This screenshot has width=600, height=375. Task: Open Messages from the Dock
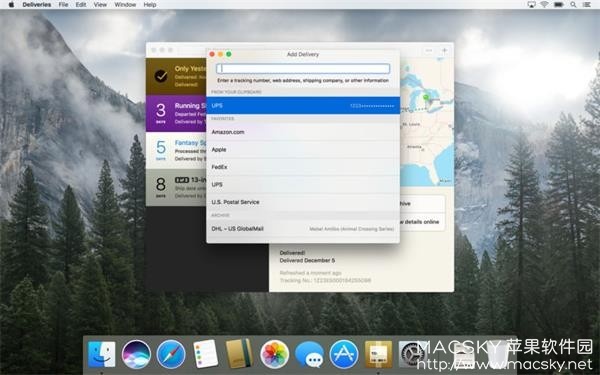pos(309,355)
